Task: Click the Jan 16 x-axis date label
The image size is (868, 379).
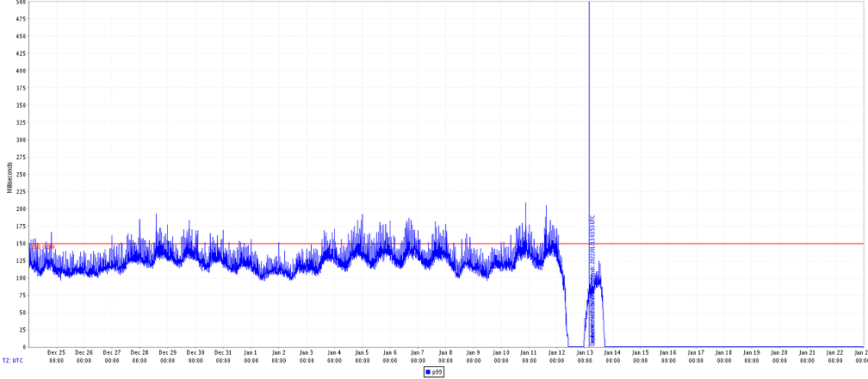Action: tap(668, 352)
